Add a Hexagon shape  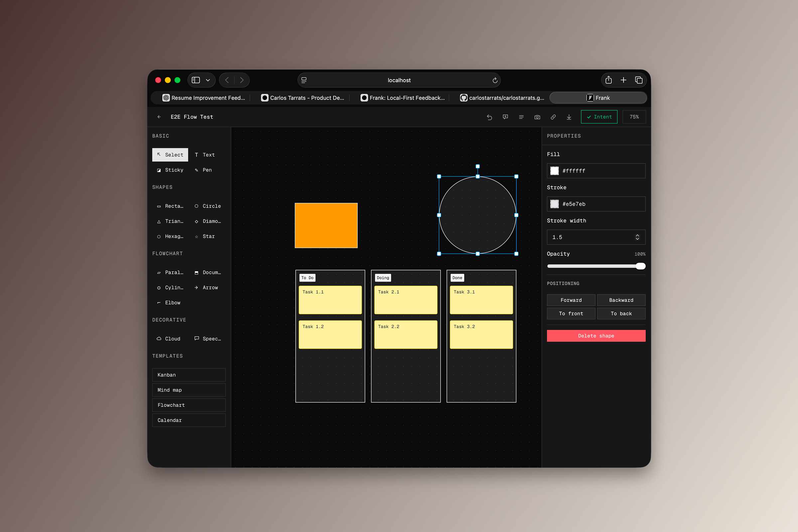click(170, 236)
